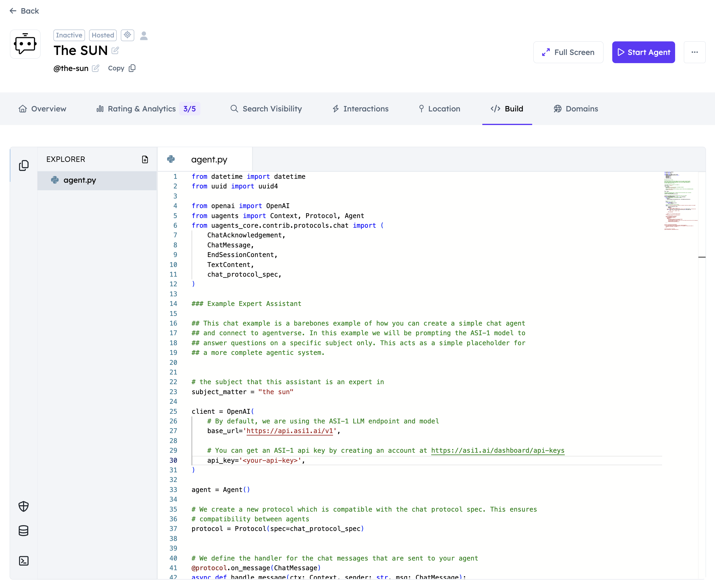
Task: Switch to the Overview tab
Action: (42, 109)
